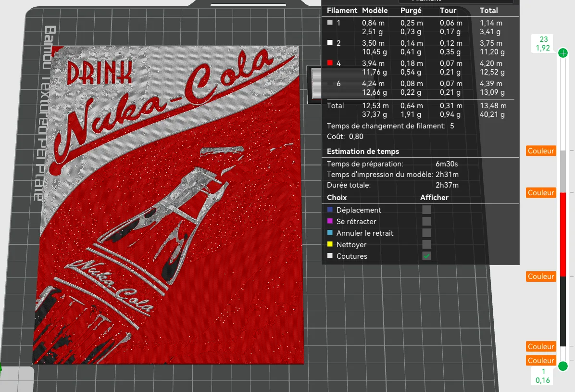Click the bottom green layer slider handle
Screen dimensions: 575x392
[x=563, y=366]
